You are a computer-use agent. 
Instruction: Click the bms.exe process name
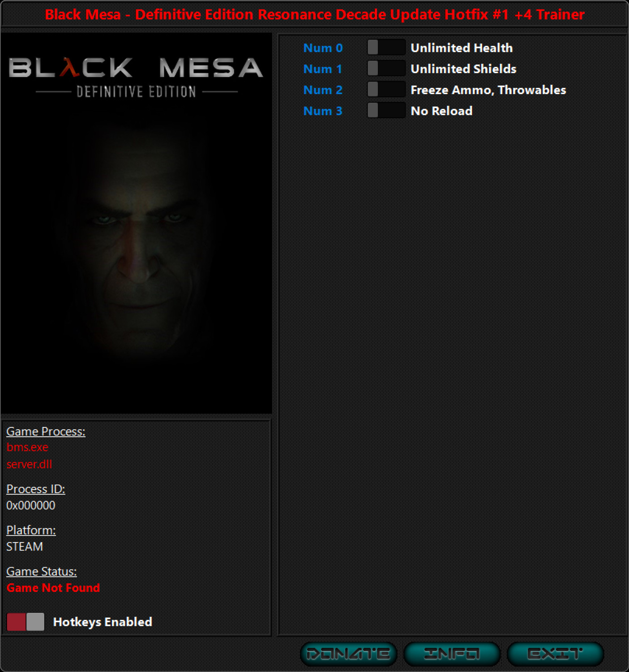[27, 447]
